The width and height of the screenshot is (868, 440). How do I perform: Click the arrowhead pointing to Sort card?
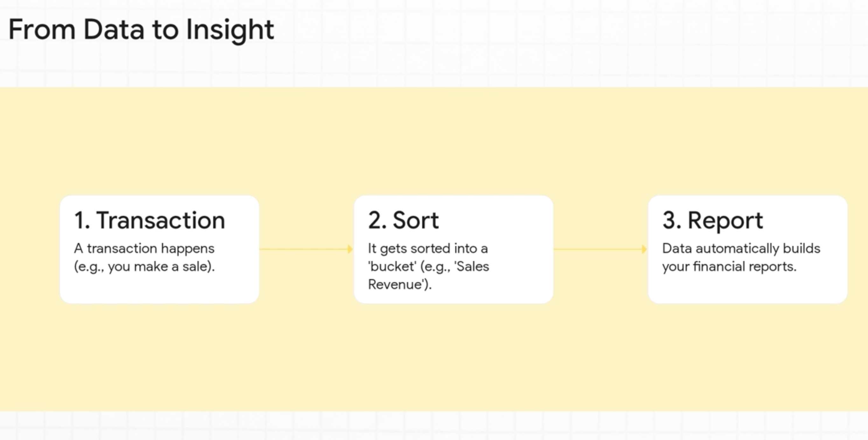point(350,250)
